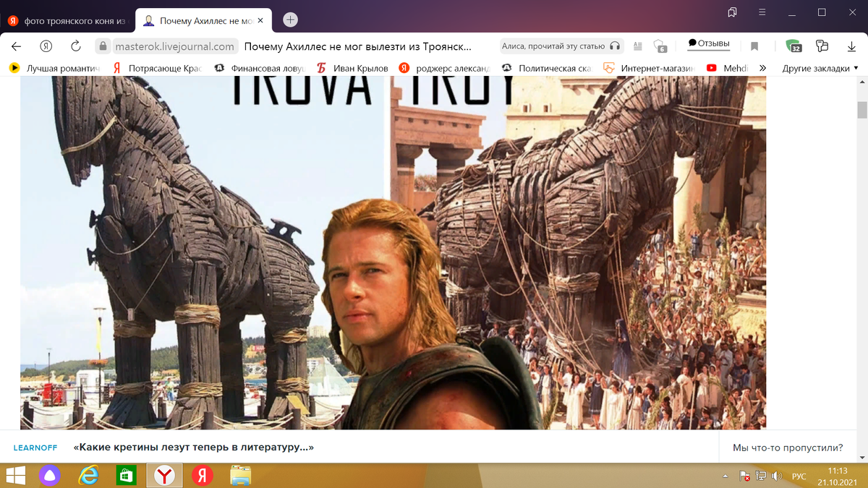Open a new tab with the plus button
This screenshot has width=868, height=488.
[x=290, y=20]
